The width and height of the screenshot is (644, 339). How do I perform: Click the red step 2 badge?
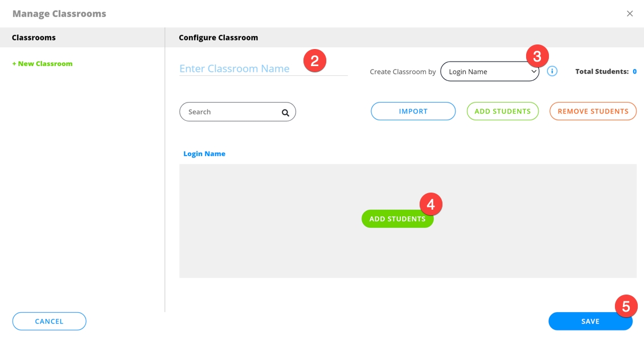pos(314,60)
